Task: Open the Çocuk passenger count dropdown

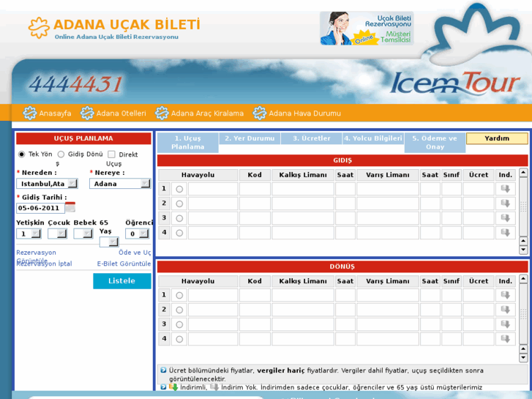Action: click(57, 234)
